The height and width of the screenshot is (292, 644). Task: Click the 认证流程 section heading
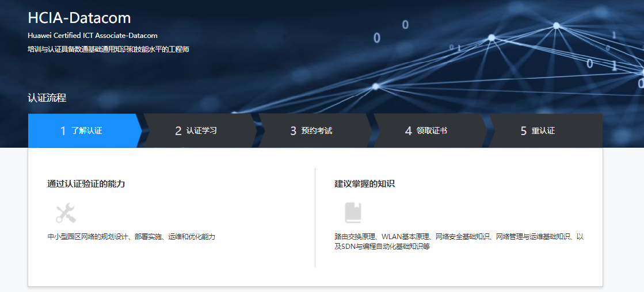tap(47, 98)
